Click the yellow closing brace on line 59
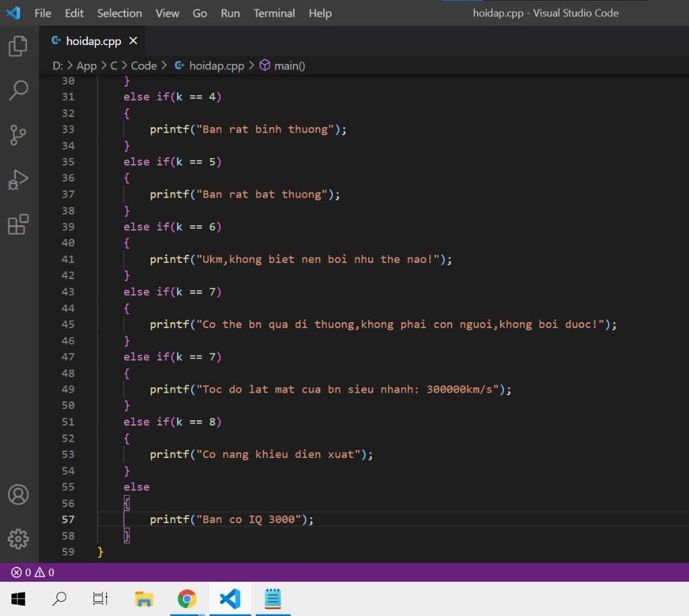The width and height of the screenshot is (689, 616). 100,552
